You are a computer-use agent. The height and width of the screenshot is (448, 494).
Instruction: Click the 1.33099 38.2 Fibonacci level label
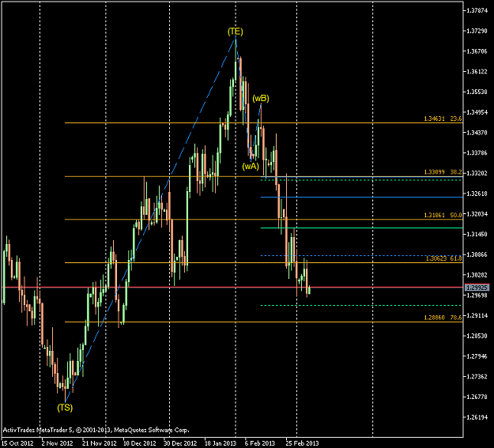pos(443,172)
